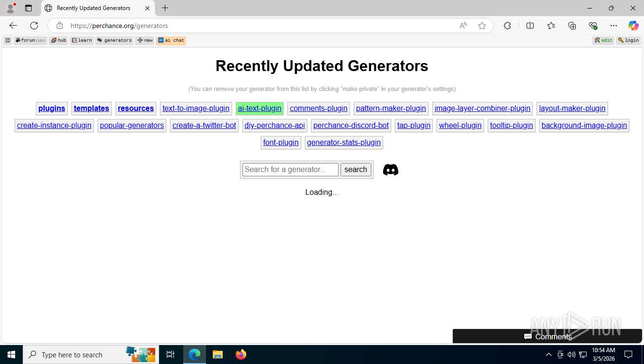This screenshot has height=364, width=644.
Task: Open File Explorer from taskbar
Action: pyautogui.click(x=218, y=355)
